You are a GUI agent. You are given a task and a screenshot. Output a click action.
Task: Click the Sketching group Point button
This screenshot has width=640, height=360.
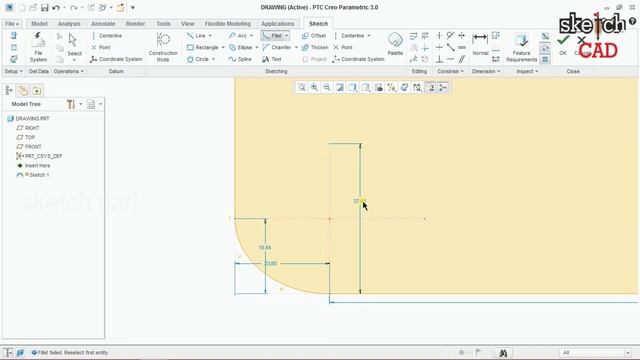click(342, 47)
